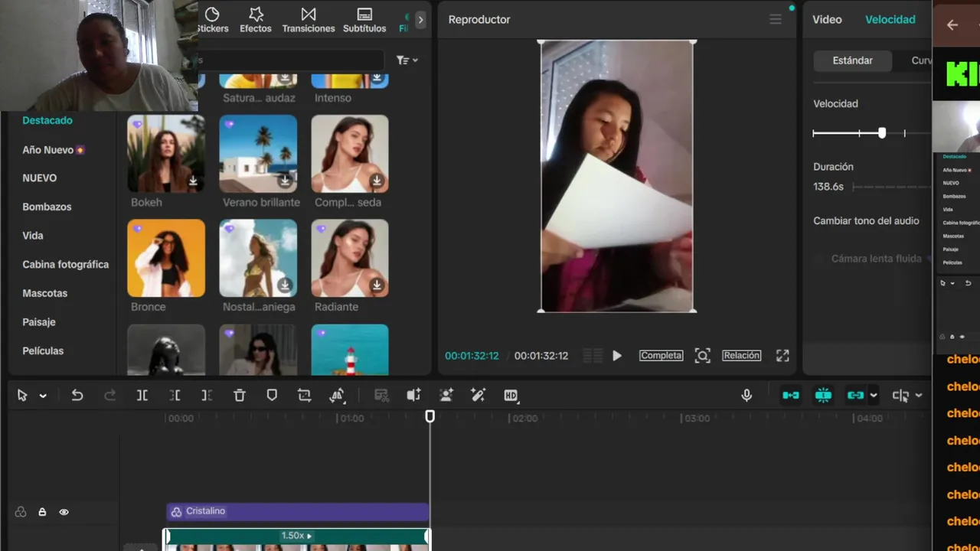The height and width of the screenshot is (551, 980).
Task: Start voice recording with microphone icon
Action: click(x=746, y=396)
